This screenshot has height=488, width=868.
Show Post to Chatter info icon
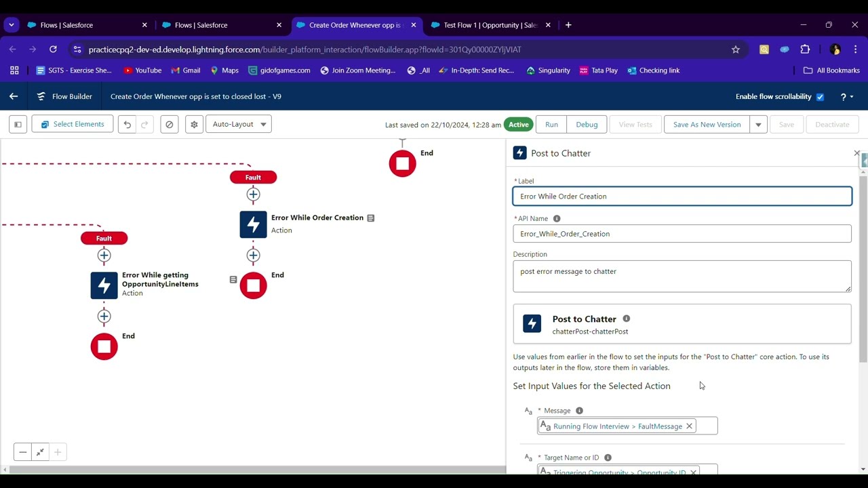(627, 319)
